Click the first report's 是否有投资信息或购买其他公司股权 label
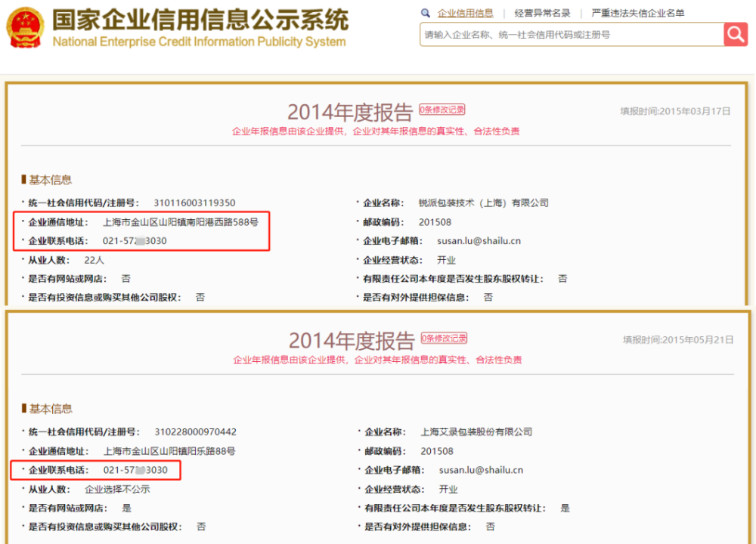The image size is (756, 544). pyautogui.click(x=104, y=297)
